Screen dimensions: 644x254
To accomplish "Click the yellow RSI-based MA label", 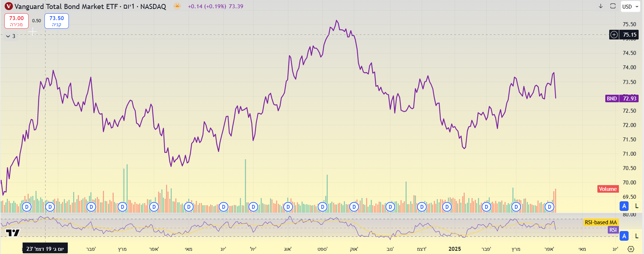I will 601,222.
